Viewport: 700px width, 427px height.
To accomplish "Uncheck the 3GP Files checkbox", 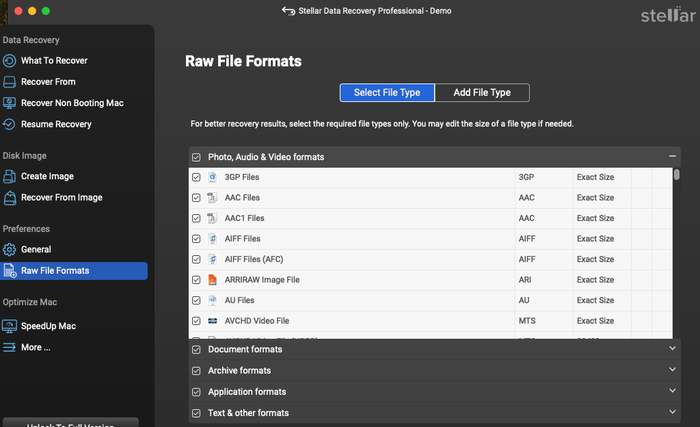I will pyautogui.click(x=196, y=177).
